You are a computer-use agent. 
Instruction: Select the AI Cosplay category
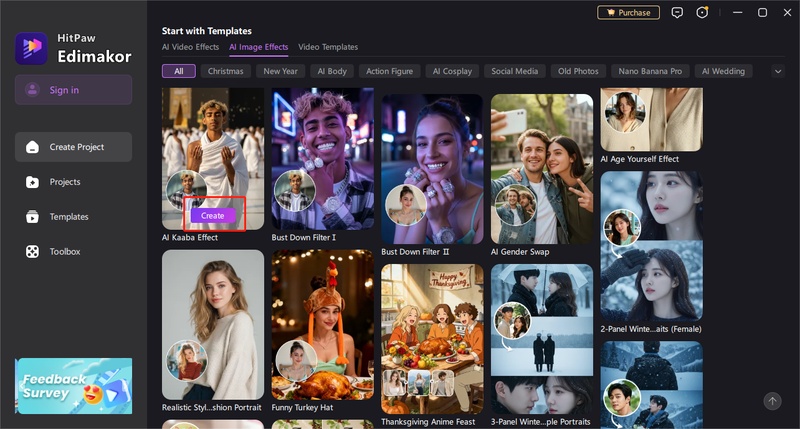tap(453, 71)
